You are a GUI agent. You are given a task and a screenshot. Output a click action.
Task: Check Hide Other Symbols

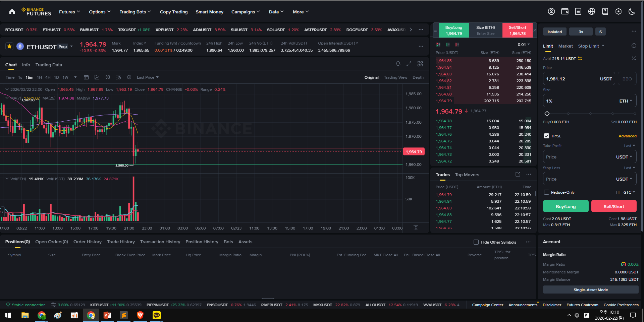[476, 242]
